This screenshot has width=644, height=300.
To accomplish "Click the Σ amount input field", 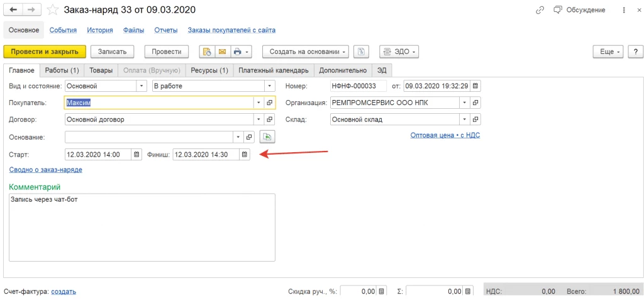I will pos(435,291).
